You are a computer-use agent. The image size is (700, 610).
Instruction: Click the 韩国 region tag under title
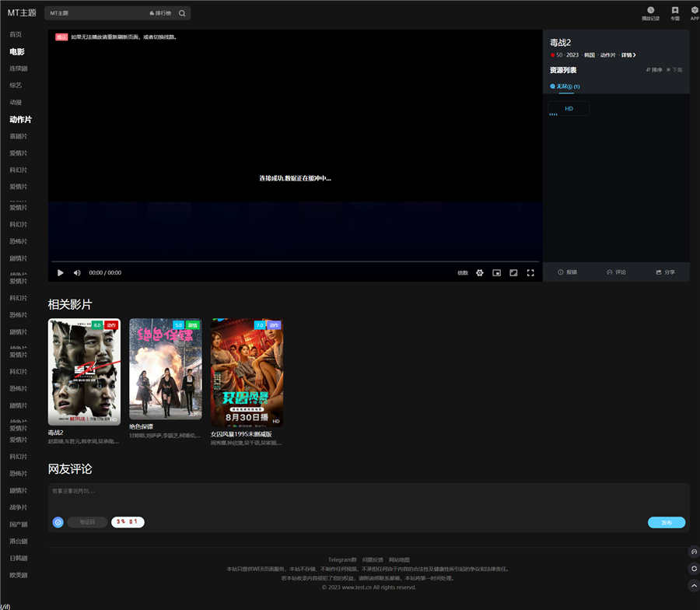point(590,55)
